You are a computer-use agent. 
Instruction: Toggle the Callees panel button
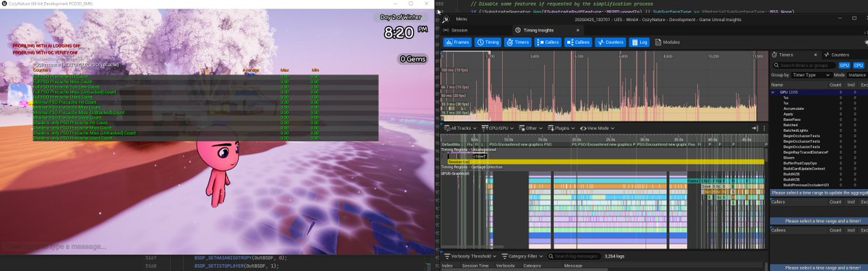[x=579, y=43]
